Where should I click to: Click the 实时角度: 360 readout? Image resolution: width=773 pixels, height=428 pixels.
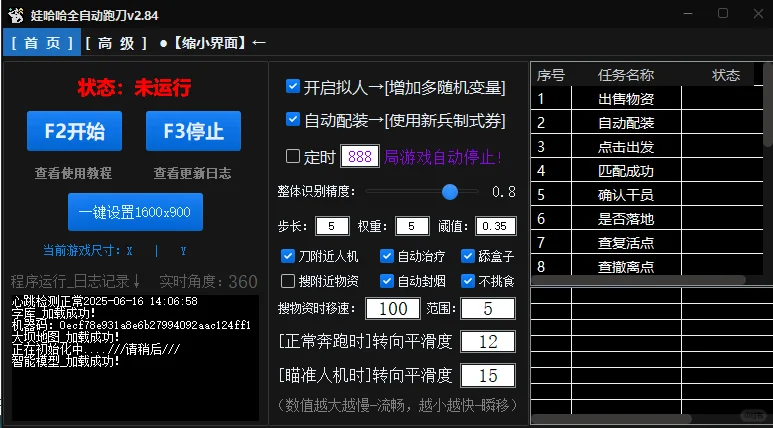pyautogui.click(x=209, y=282)
